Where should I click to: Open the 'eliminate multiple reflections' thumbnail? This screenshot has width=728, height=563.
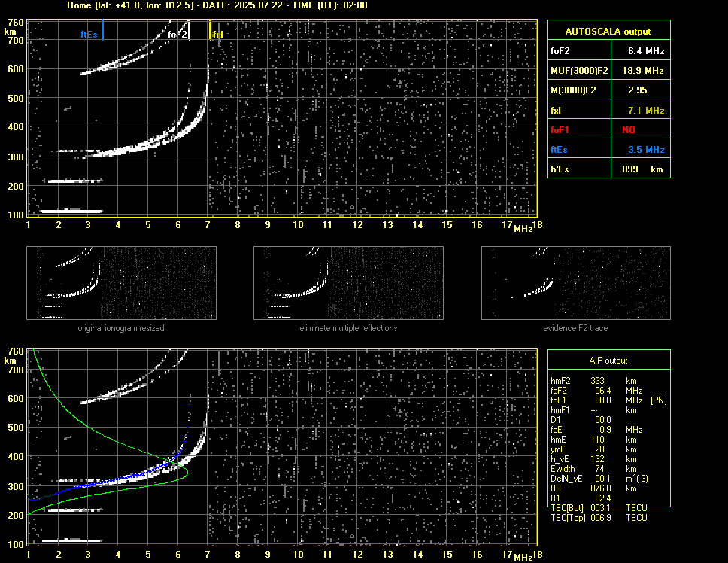point(348,283)
